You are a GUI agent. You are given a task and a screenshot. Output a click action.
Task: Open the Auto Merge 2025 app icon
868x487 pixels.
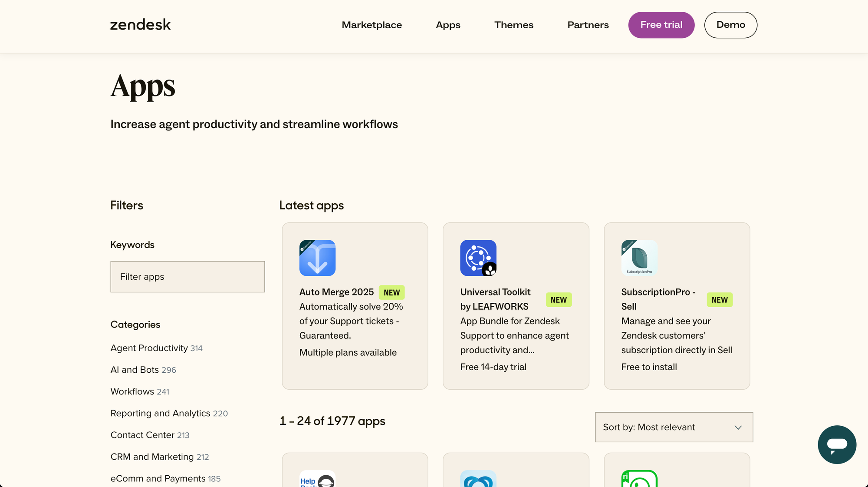(317, 258)
